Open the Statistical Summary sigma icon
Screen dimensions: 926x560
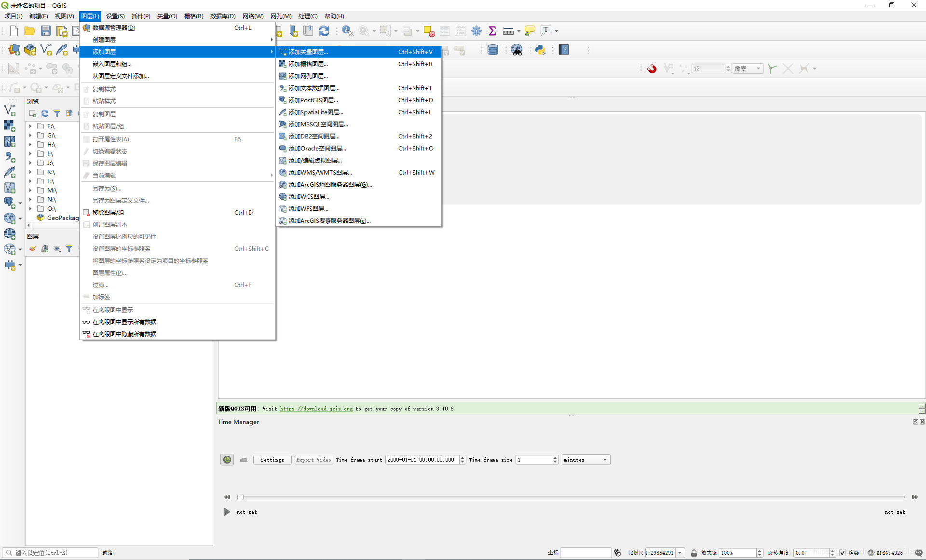point(492,31)
